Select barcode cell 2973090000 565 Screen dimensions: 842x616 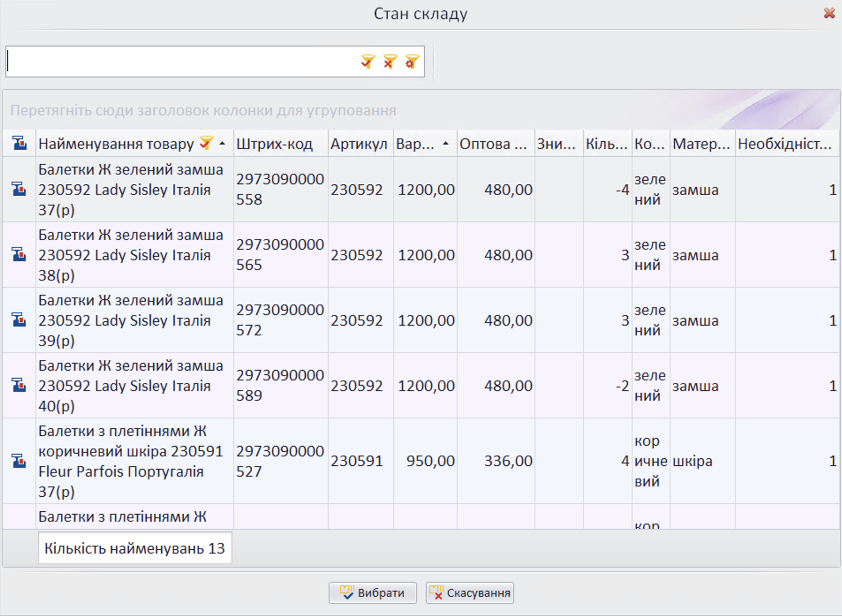(x=280, y=255)
